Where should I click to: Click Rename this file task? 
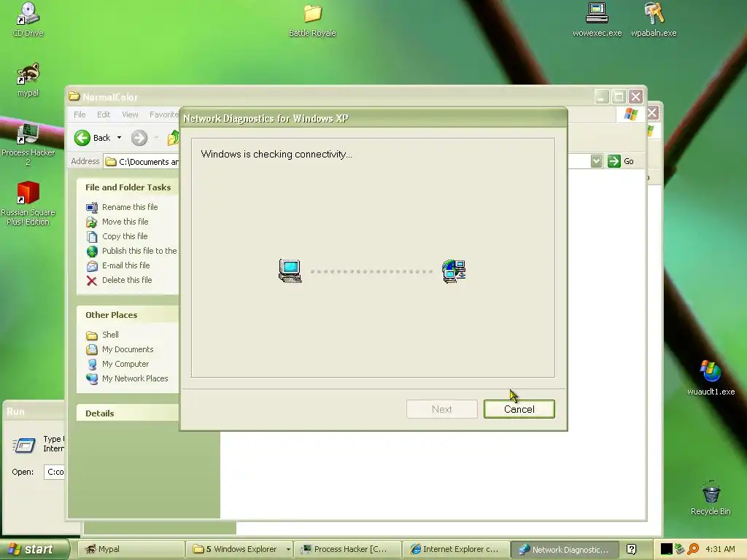tap(122, 207)
